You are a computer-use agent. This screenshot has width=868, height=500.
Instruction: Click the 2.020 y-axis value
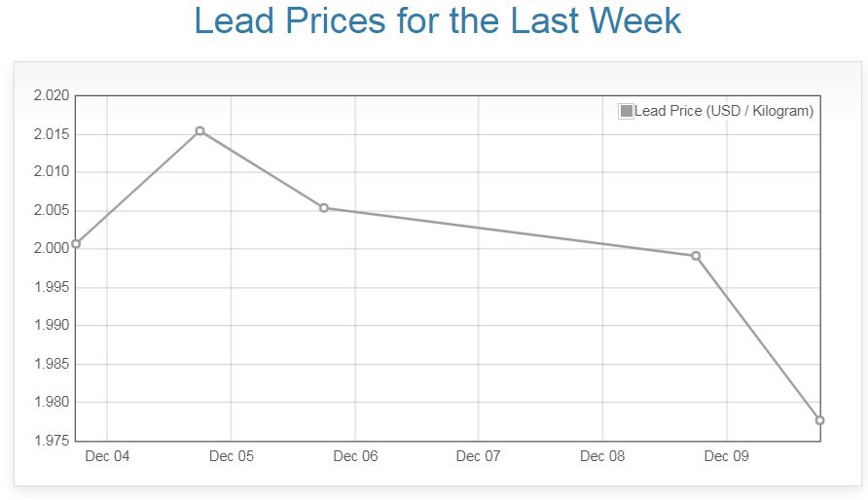[52, 95]
